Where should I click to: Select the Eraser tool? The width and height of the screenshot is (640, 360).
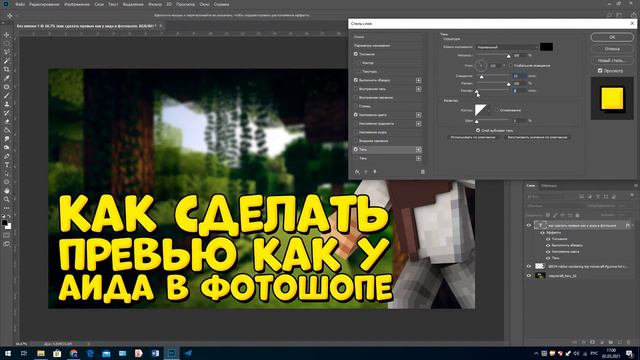(x=7, y=122)
